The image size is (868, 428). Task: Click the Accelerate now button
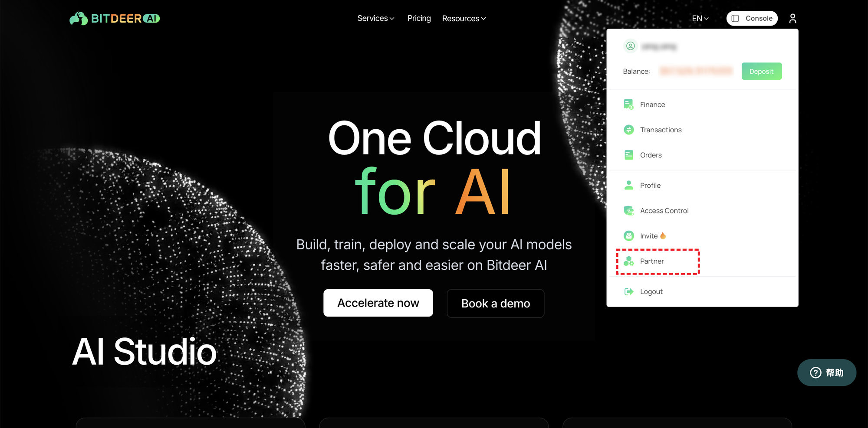click(378, 303)
